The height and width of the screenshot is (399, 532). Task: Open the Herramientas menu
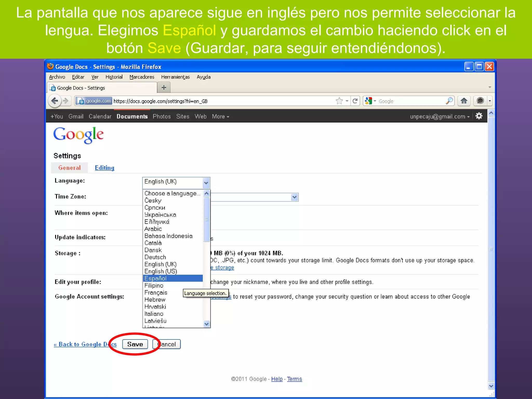tap(175, 77)
